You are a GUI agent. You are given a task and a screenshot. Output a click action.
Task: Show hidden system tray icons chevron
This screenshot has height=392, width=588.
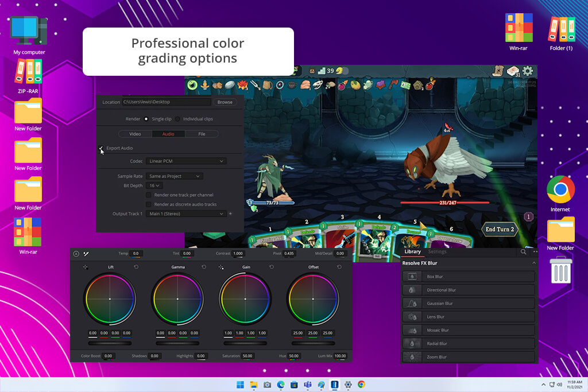click(543, 385)
